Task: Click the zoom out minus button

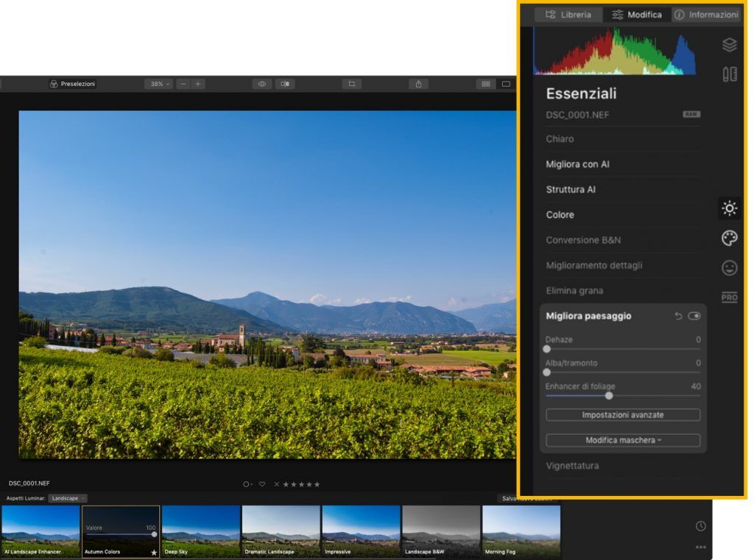Action: 183,84
